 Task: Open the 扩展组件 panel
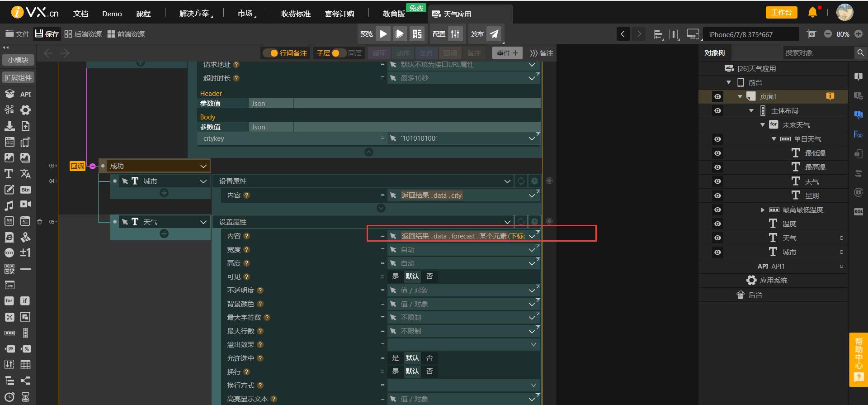(x=18, y=77)
